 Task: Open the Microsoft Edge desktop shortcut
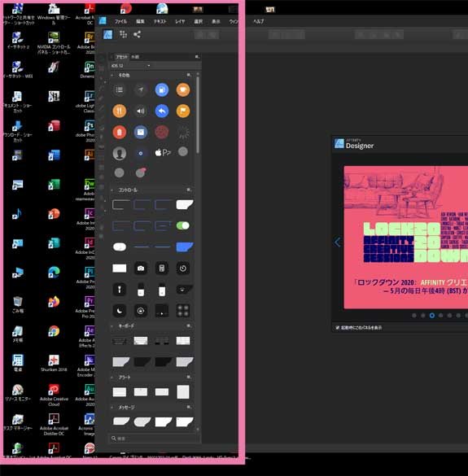pos(54,273)
